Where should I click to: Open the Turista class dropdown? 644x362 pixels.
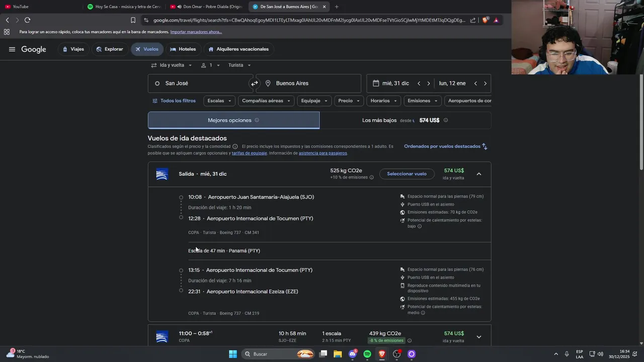(239, 65)
